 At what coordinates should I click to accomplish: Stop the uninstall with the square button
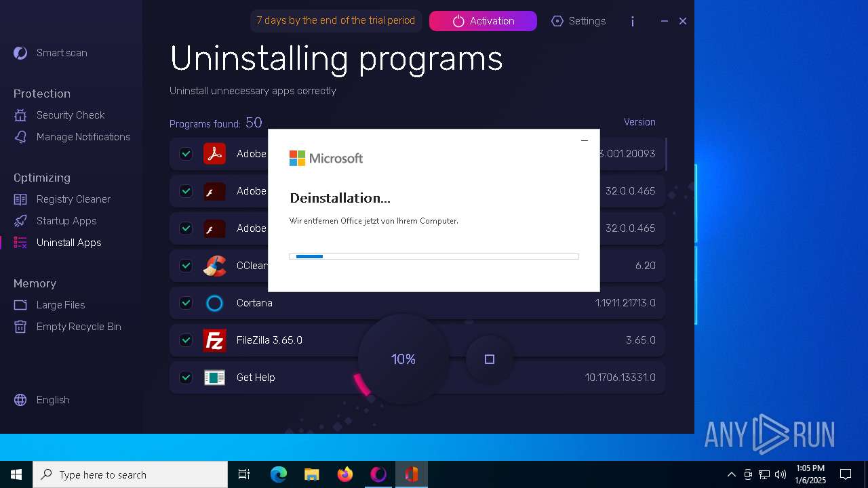(490, 359)
